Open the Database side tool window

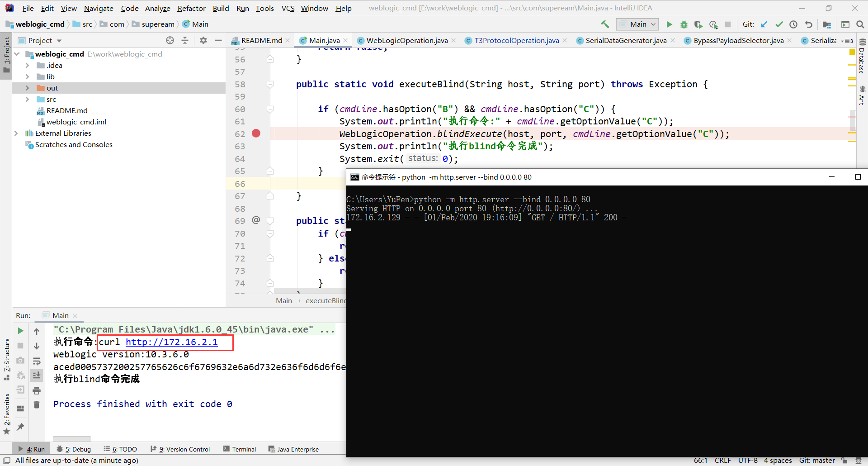coord(862,56)
